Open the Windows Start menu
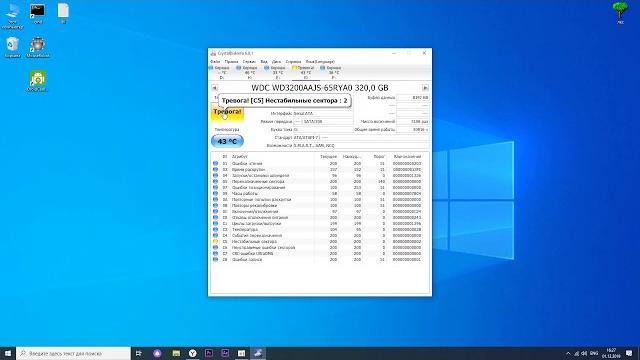640x360 pixels. point(8,353)
